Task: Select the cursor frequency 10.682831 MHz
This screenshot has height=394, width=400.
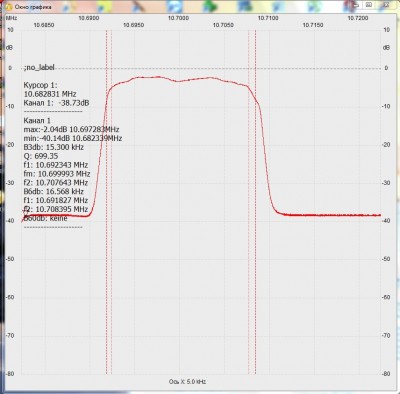Action: click(50, 94)
